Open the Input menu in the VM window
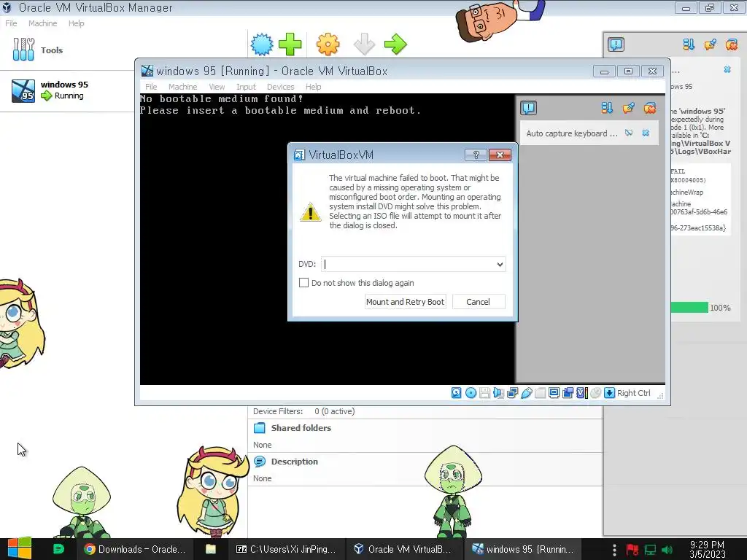This screenshot has width=747, height=560. tap(246, 87)
